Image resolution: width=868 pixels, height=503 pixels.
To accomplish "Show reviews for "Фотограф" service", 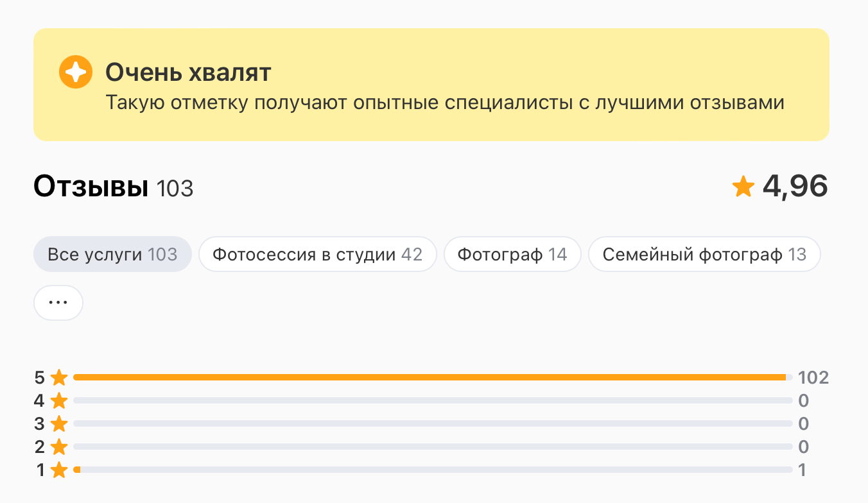I will point(512,255).
